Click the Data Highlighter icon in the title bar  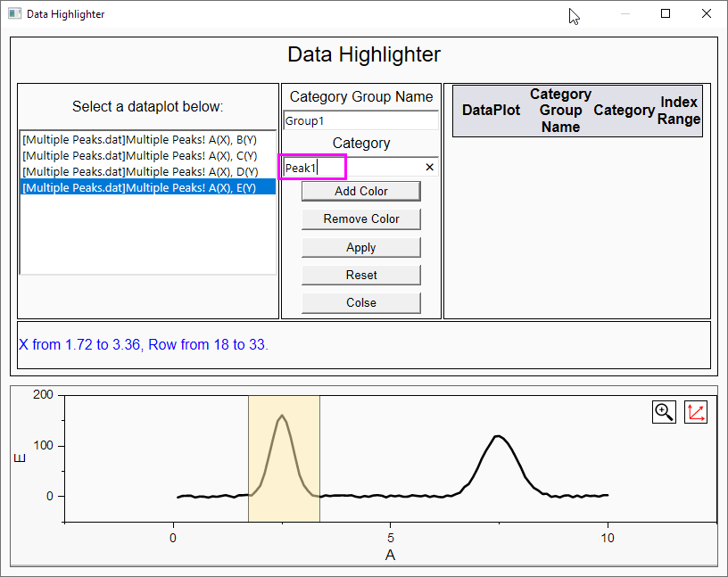tap(13, 13)
